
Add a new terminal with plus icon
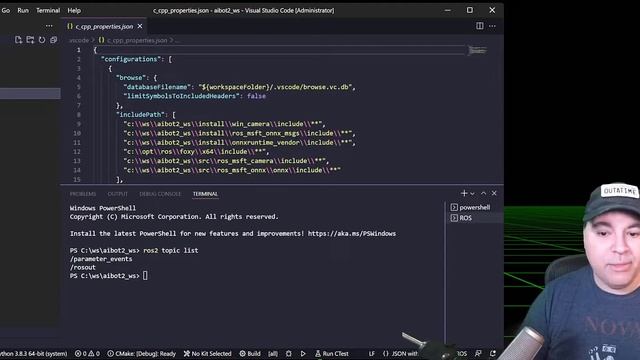(x=464, y=193)
